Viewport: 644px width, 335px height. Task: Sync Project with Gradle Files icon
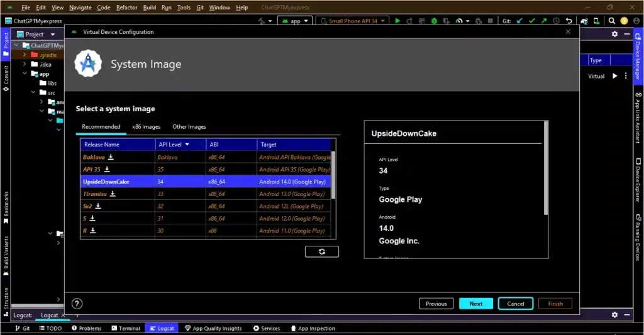click(584, 21)
